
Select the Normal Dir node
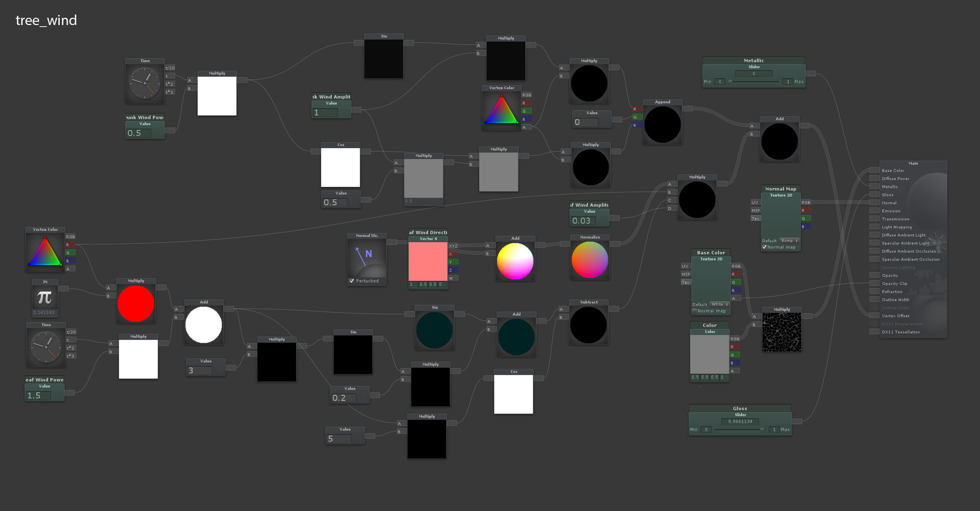pos(366,258)
